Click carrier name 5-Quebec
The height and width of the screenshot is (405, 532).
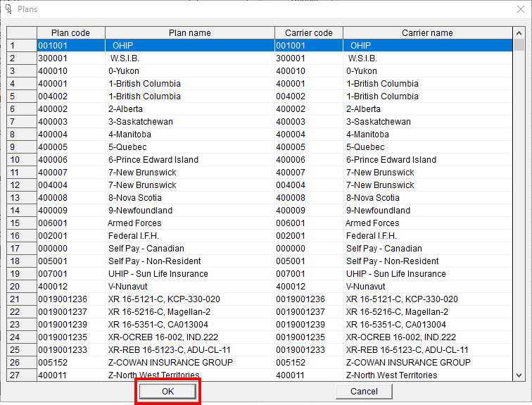(x=428, y=147)
